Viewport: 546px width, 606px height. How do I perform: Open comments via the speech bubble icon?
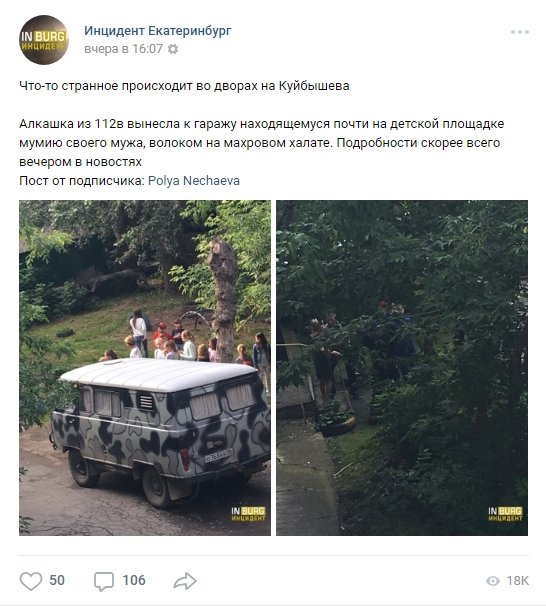104,581
